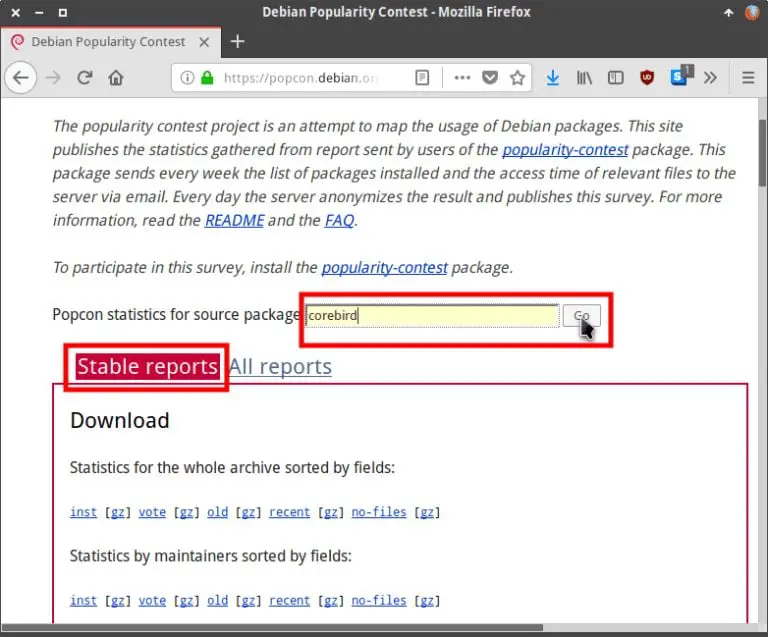Download whole archive vote gz file
768x637 pixels.
coord(186,512)
